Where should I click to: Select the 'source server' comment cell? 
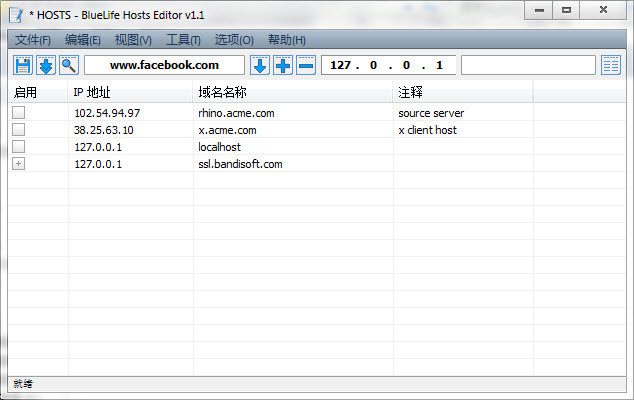[x=431, y=113]
